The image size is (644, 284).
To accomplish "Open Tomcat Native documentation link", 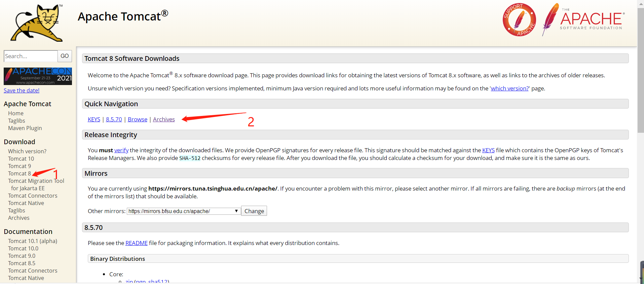I will (26, 278).
